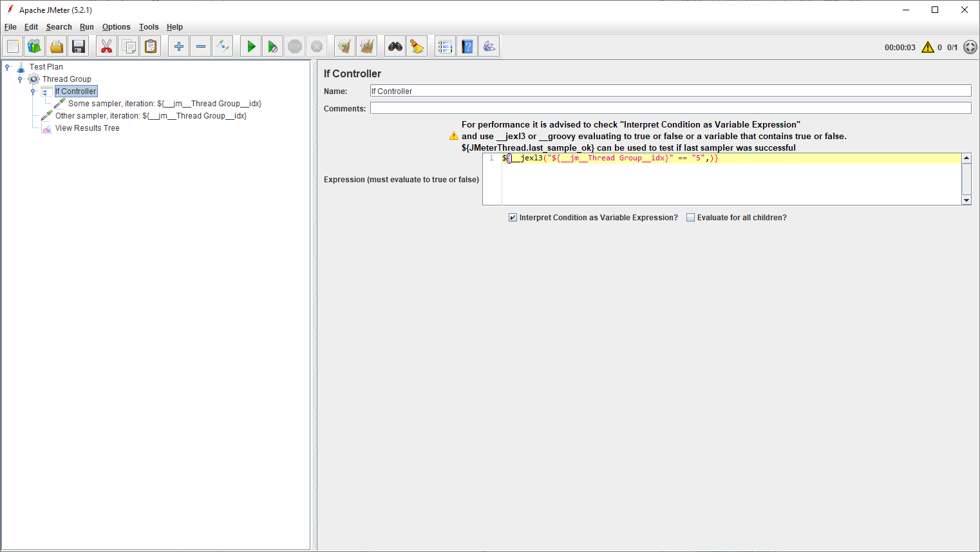Open the Search menu
The width and height of the screenshot is (980, 552).
tap(59, 27)
